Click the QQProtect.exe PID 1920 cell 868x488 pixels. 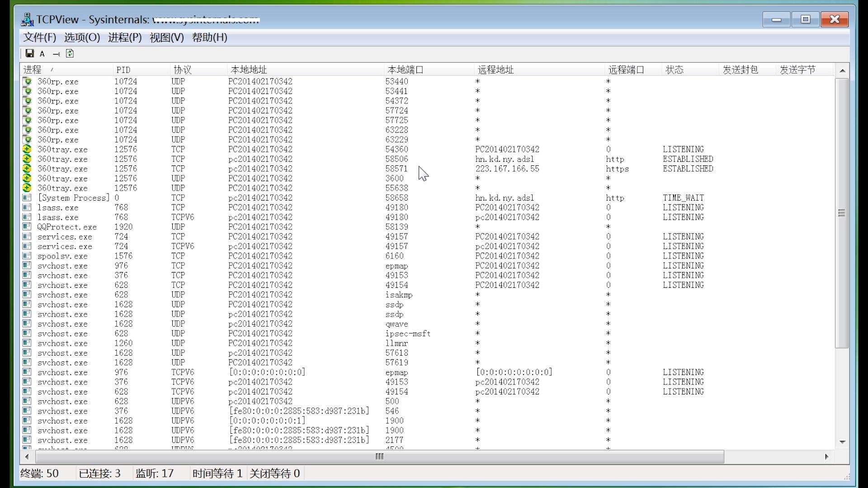coord(123,227)
